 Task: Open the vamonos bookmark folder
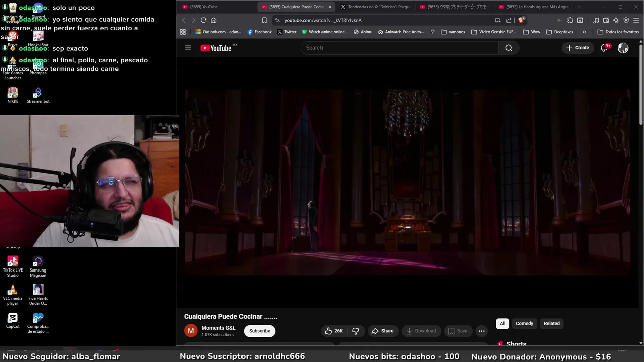coord(453,32)
